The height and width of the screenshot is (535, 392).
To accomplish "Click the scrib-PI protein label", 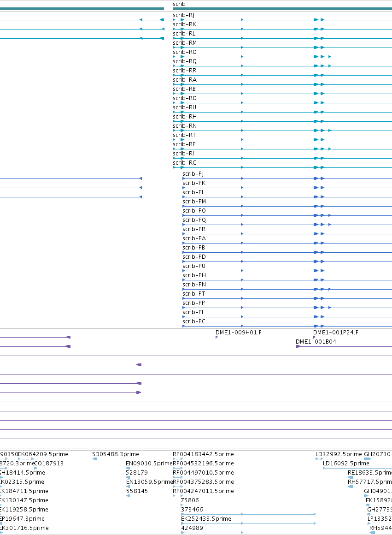I will (193, 312).
